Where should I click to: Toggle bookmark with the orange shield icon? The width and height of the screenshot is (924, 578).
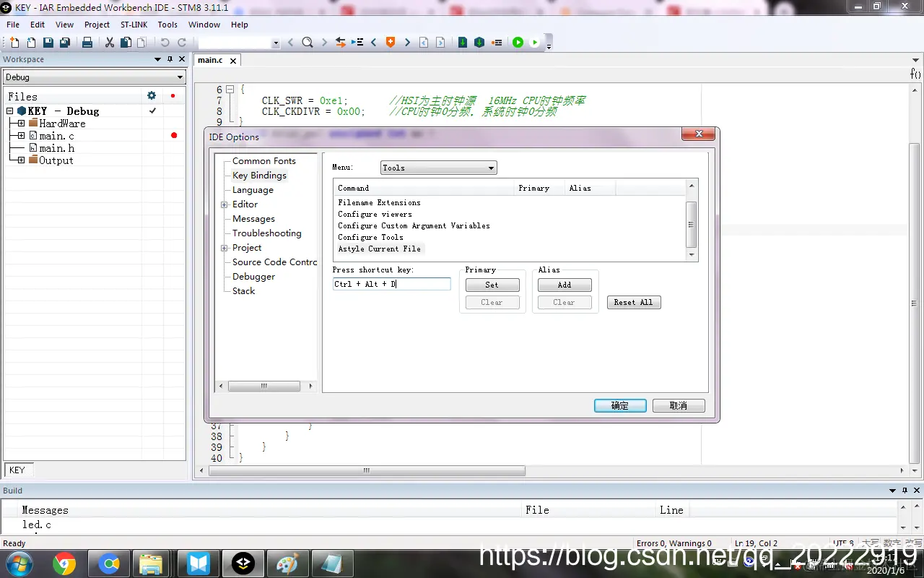391,43
